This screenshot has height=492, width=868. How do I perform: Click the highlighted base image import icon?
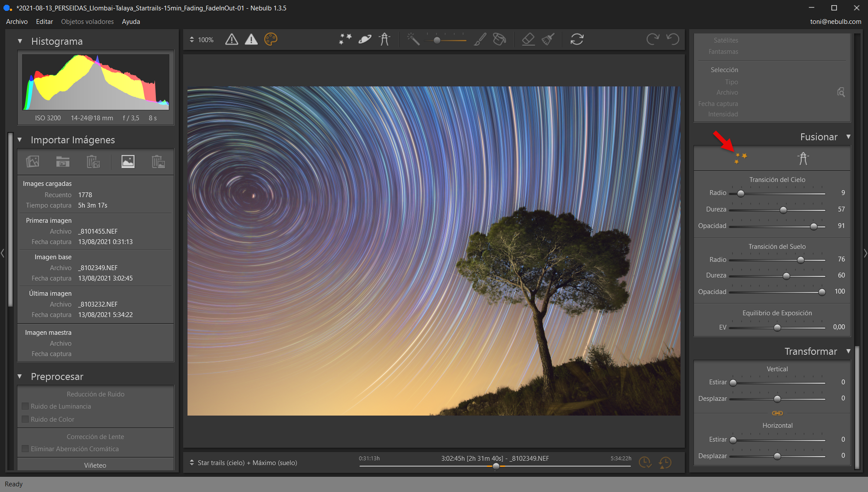(128, 162)
